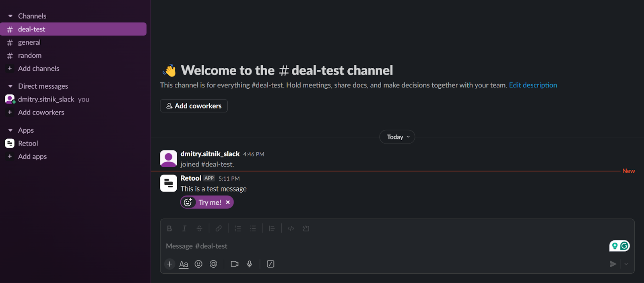Viewport: 644px width, 283px height.
Task: Open the Today date dropdown
Action: 397,137
